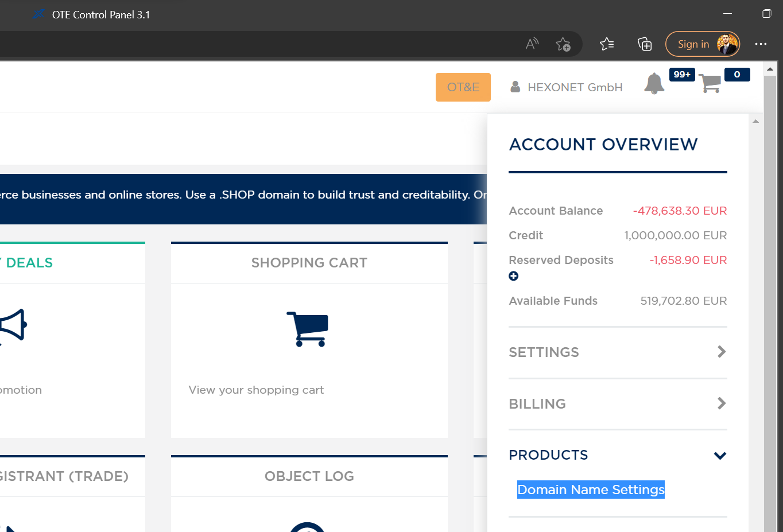Add this page to favorites star
The height and width of the screenshot is (532, 783).
(563, 44)
